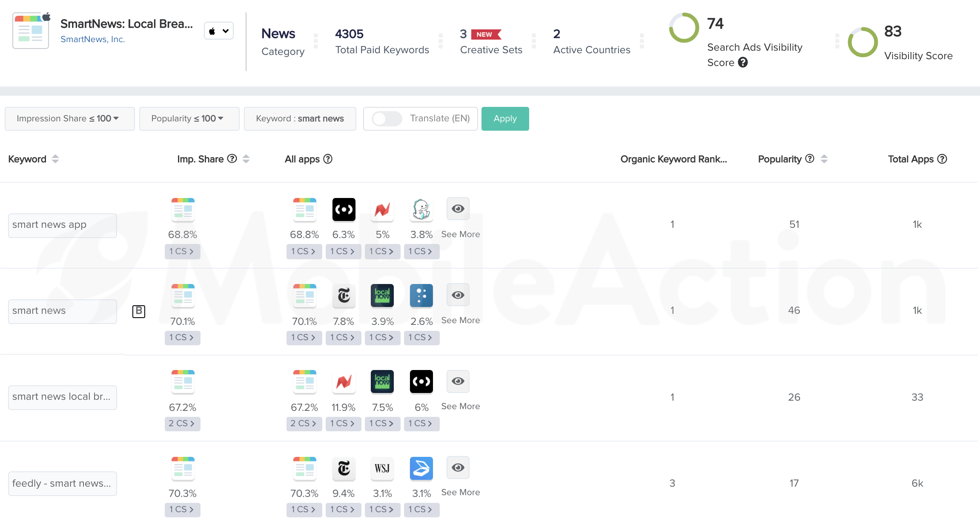Click black broadcast app icon in smart news app row

click(344, 209)
